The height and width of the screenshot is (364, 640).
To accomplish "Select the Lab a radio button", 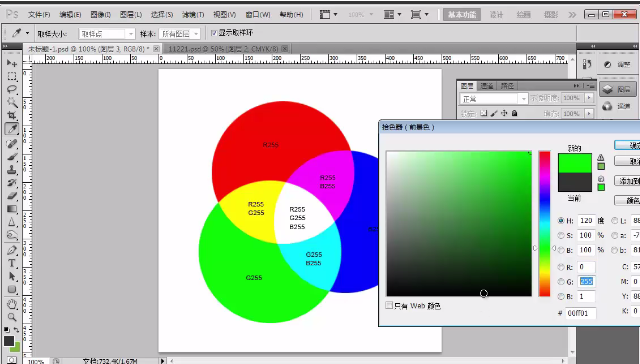I will [614, 235].
